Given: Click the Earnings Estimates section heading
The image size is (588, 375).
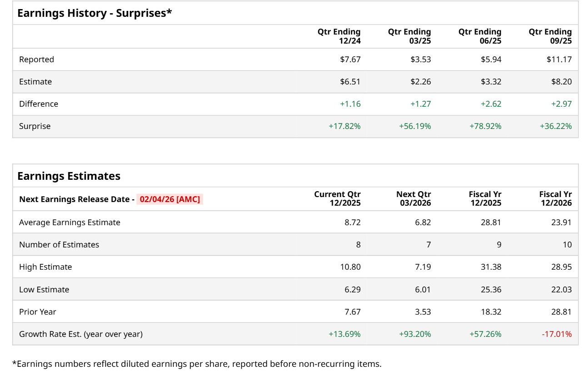Looking at the screenshot, I should (69, 176).
